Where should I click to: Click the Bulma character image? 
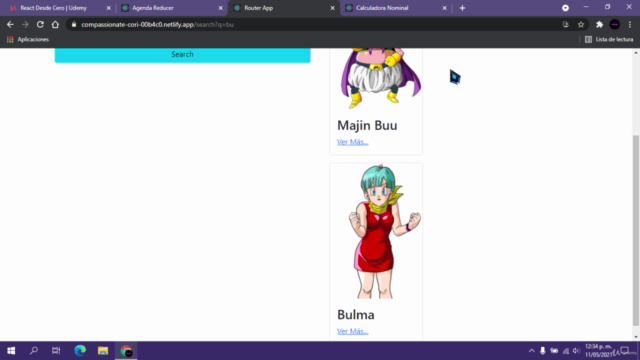(383, 231)
